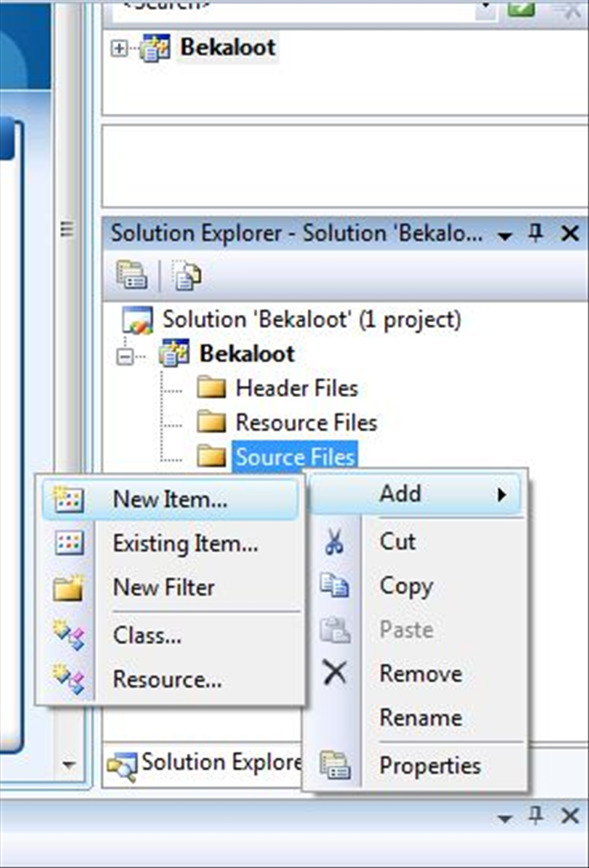This screenshot has height=868, width=589.
Task: Open Solution Explorer window position dropdown
Action: click(x=504, y=236)
